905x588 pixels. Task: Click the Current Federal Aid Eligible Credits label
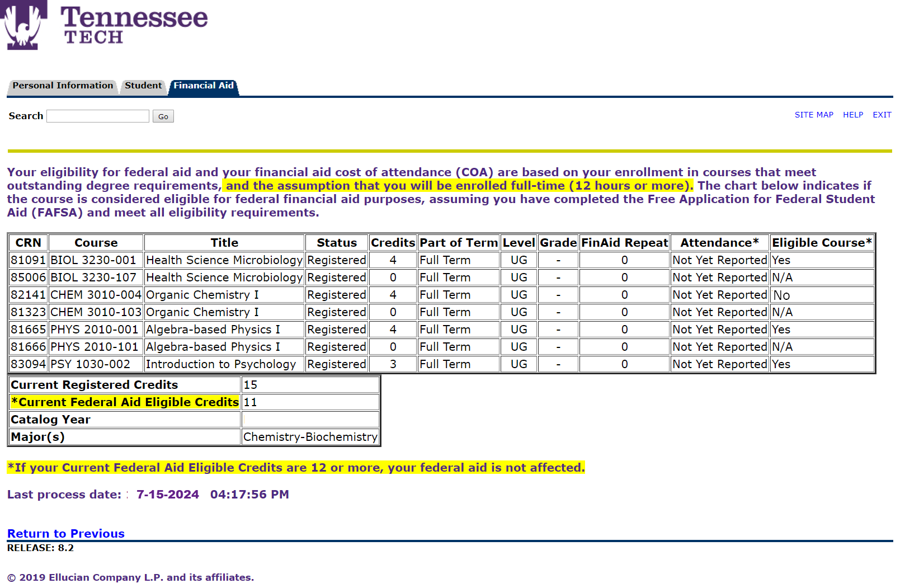[x=125, y=402]
